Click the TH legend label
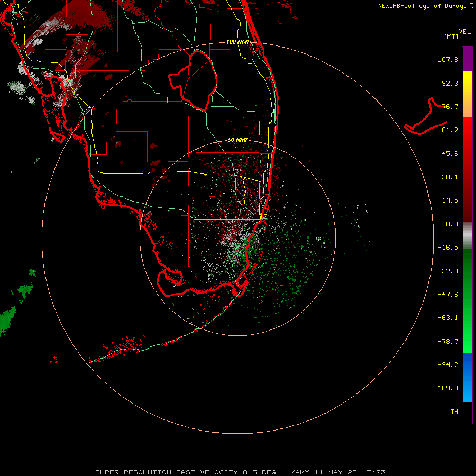This screenshot has width=476, height=476. point(454,412)
